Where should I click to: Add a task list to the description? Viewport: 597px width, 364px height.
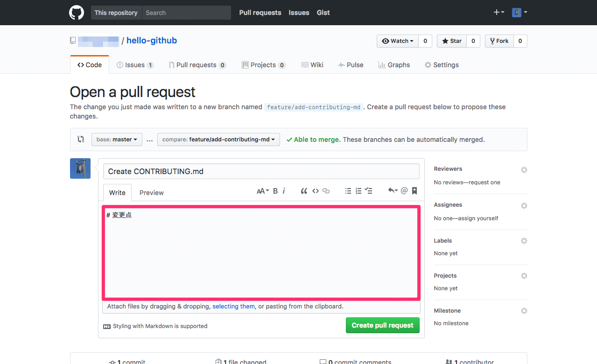[368, 190]
